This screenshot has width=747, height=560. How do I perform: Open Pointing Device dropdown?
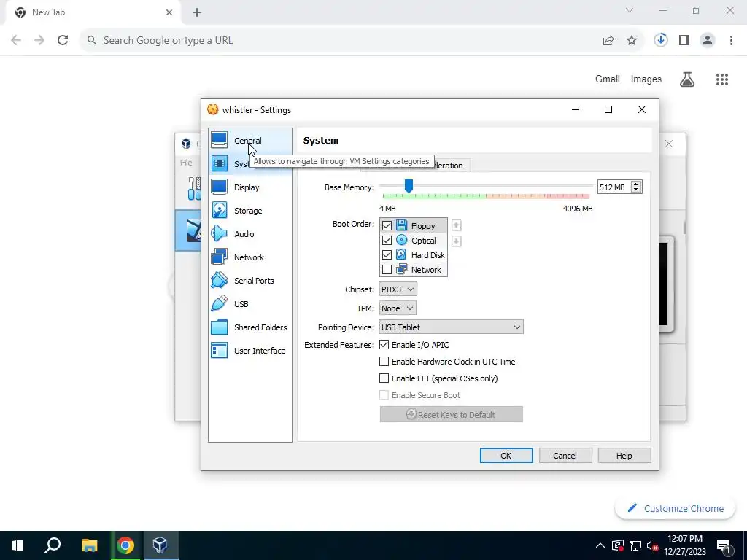451,327
